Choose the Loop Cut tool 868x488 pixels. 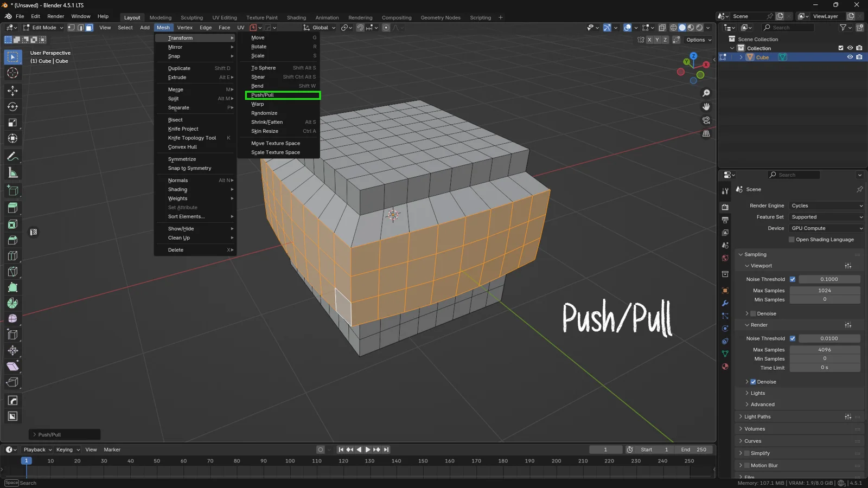pyautogui.click(x=13, y=256)
